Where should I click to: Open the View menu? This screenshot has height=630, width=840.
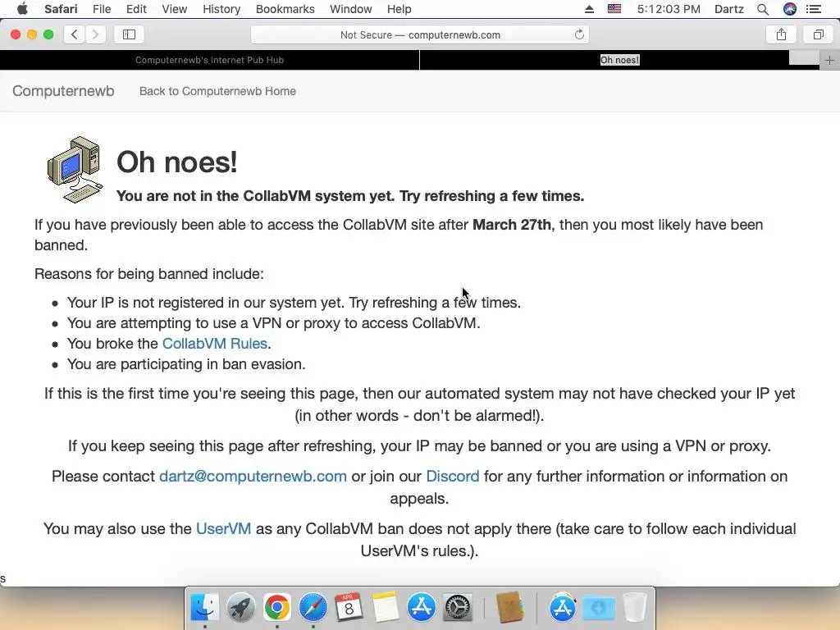coord(174,9)
